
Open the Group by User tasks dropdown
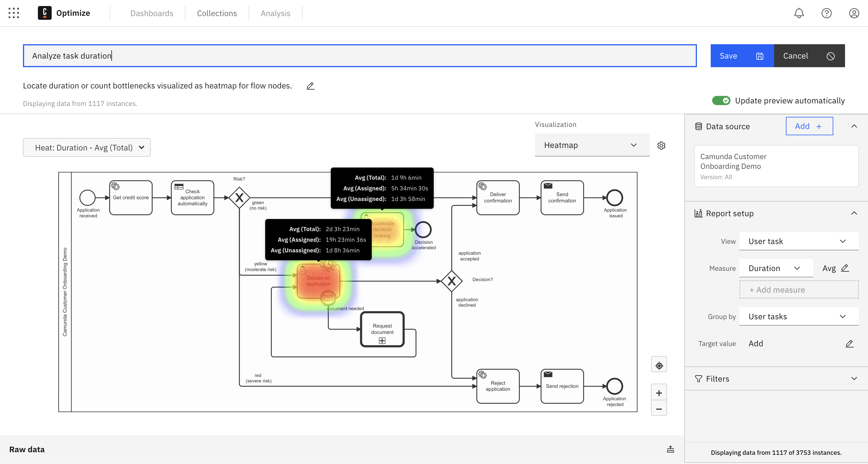[x=799, y=316]
